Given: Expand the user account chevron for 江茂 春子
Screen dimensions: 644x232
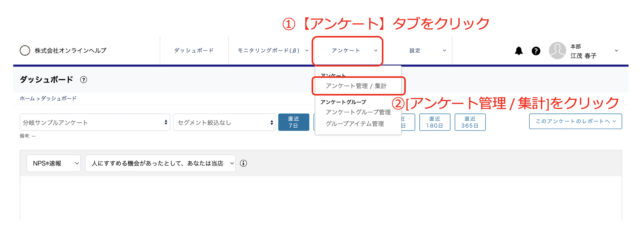Looking at the screenshot, I should [616, 50].
